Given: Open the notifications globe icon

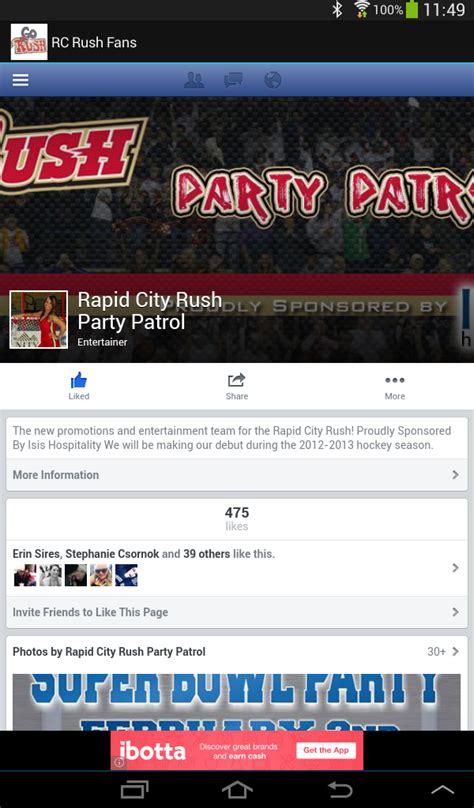Looking at the screenshot, I should (x=273, y=80).
